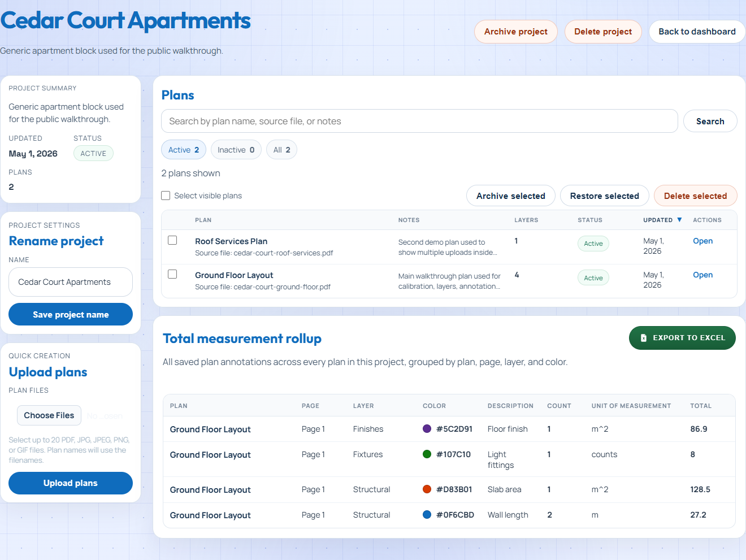Image resolution: width=746 pixels, height=560 pixels.
Task: Click the Cedar Court Apartments page title
Action: (125, 20)
